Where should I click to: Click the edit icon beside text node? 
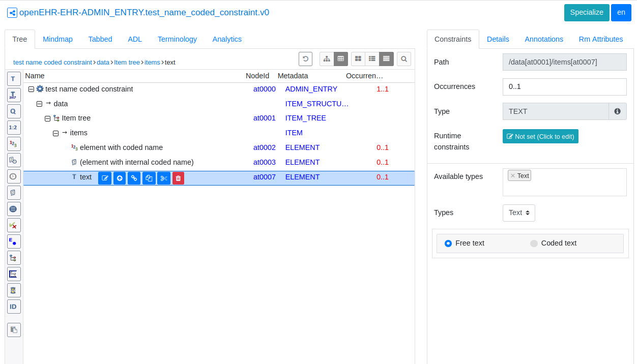click(x=105, y=178)
